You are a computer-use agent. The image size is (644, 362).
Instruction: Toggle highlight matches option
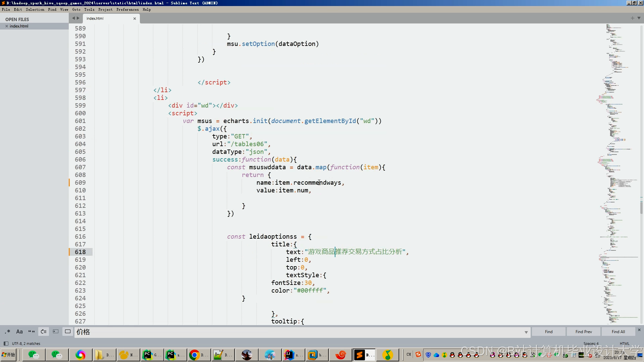pyautogui.click(x=68, y=331)
